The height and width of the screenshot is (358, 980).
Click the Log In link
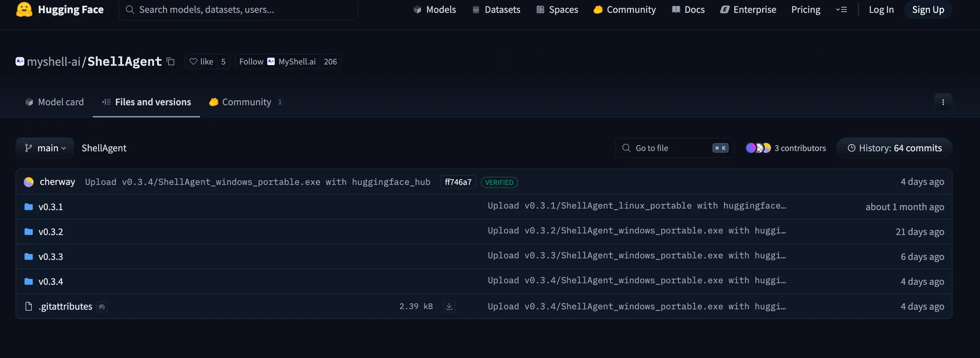click(881, 10)
